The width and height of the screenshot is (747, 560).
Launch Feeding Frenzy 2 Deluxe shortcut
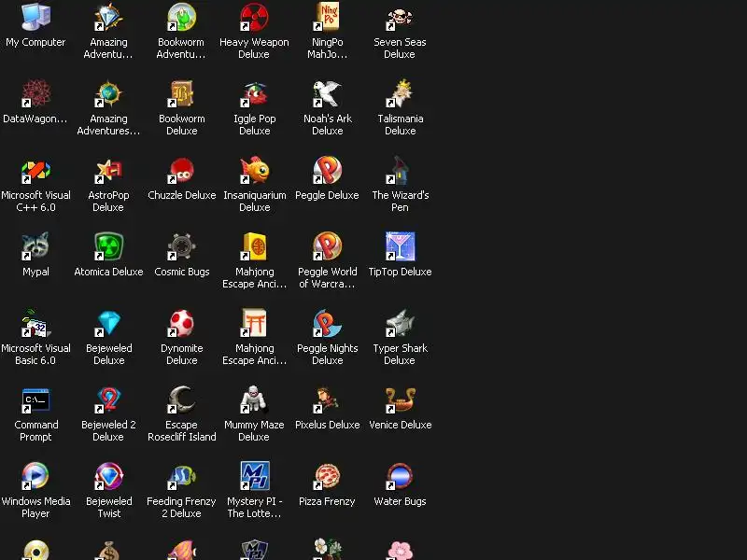181,476
